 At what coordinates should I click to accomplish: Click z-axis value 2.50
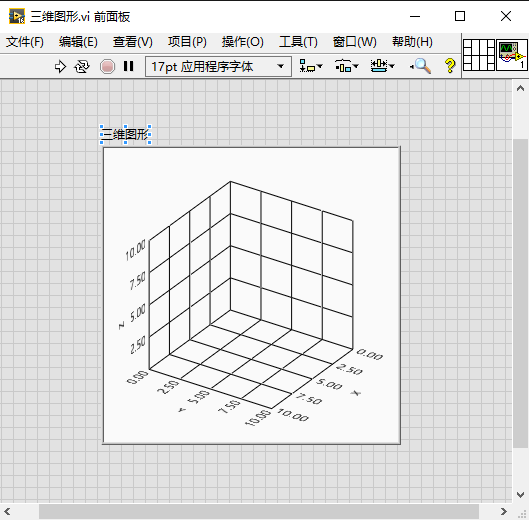[x=138, y=345]
